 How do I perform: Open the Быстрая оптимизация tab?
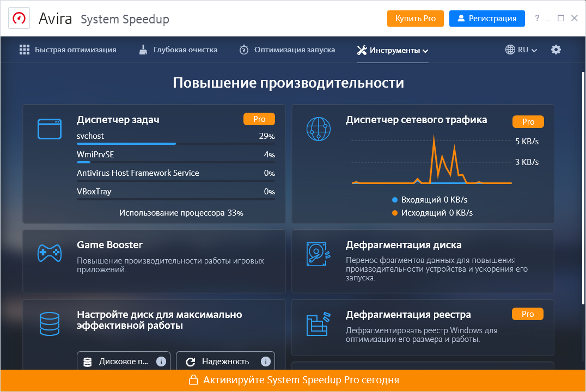(x=68, y=50)
